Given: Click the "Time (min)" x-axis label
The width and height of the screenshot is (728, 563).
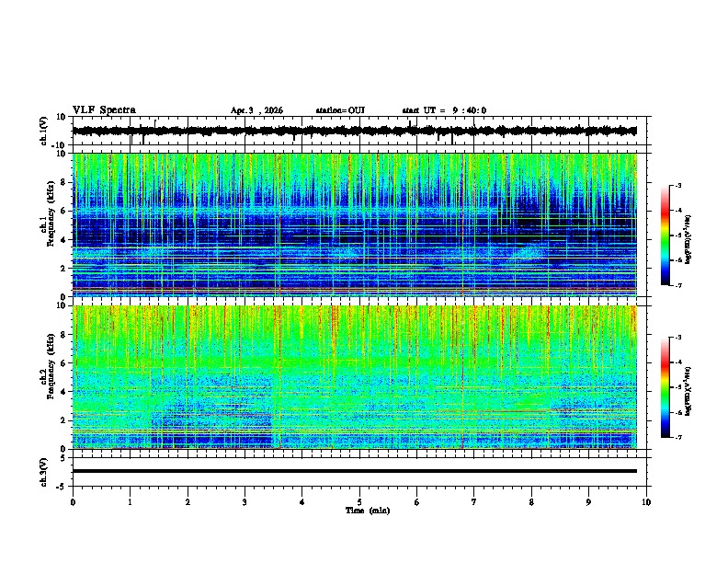Looking at the screenshot, I should point(368,511).
